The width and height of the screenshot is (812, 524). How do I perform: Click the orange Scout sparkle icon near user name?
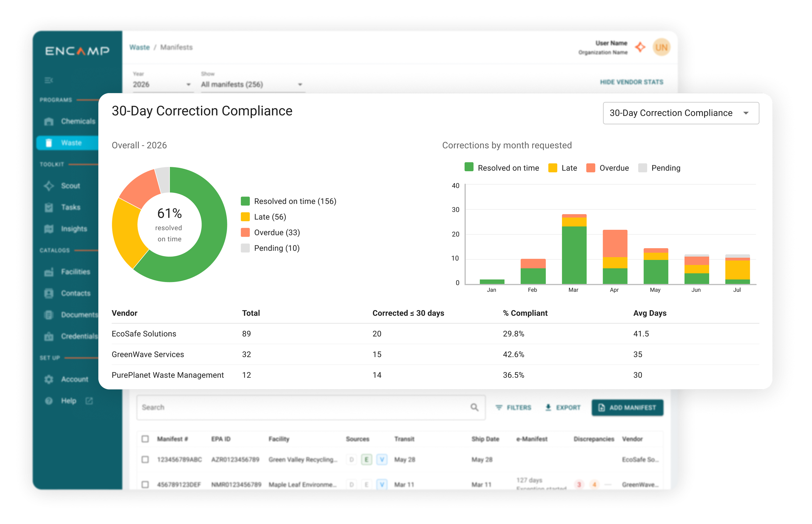tap(640, 47)
